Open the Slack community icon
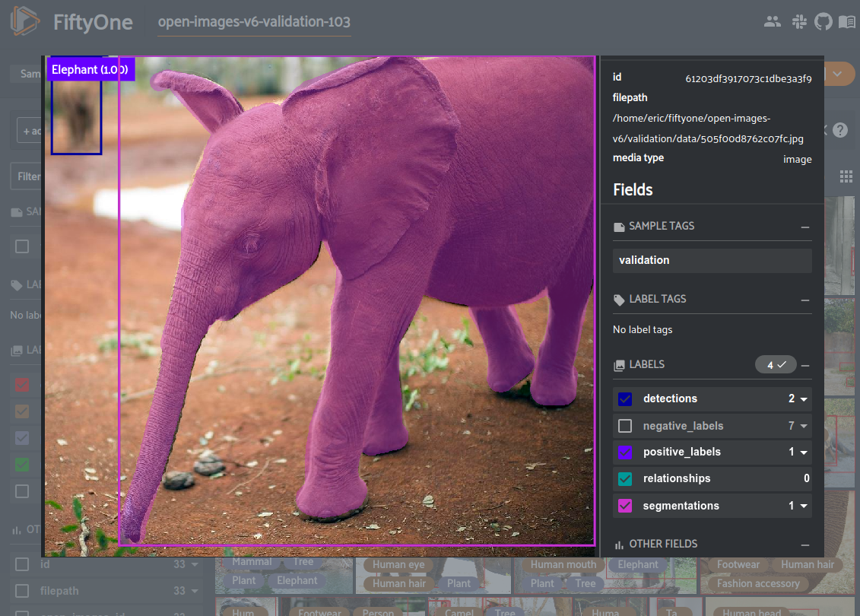This screenshot has width=860, height=616. [x=799, y=21]
